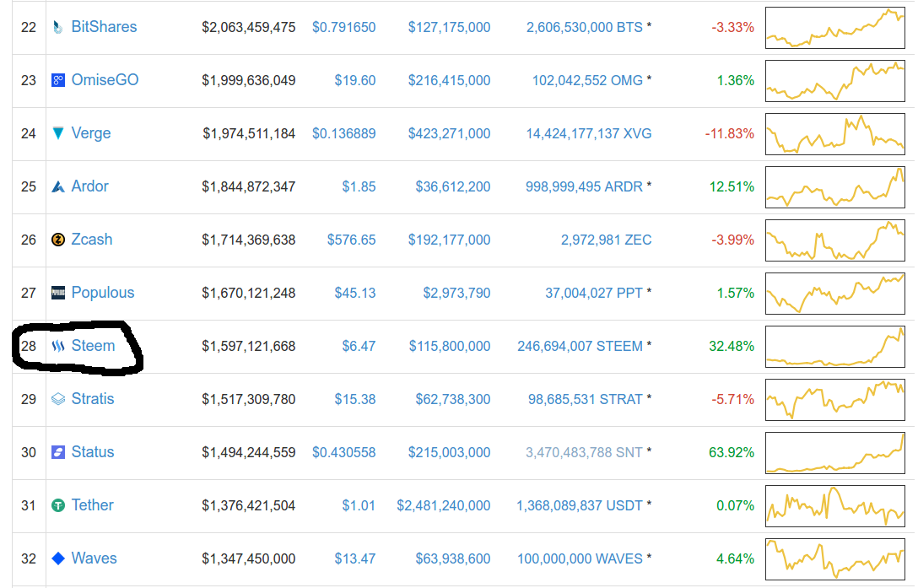Select Ardor market cap $1,844,872,347
Viewport: 918px width, 588px height.
[x=249, y=186]
